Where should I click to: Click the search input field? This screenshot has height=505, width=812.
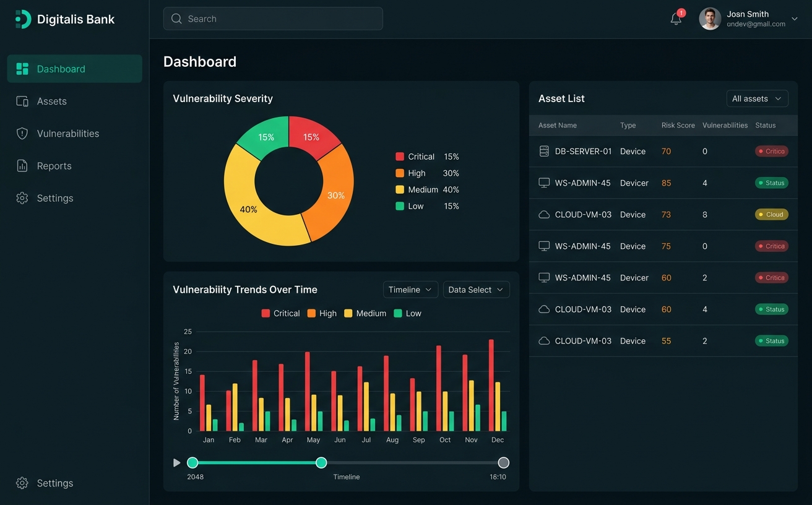pyautogui.click(x=272, y=19)
